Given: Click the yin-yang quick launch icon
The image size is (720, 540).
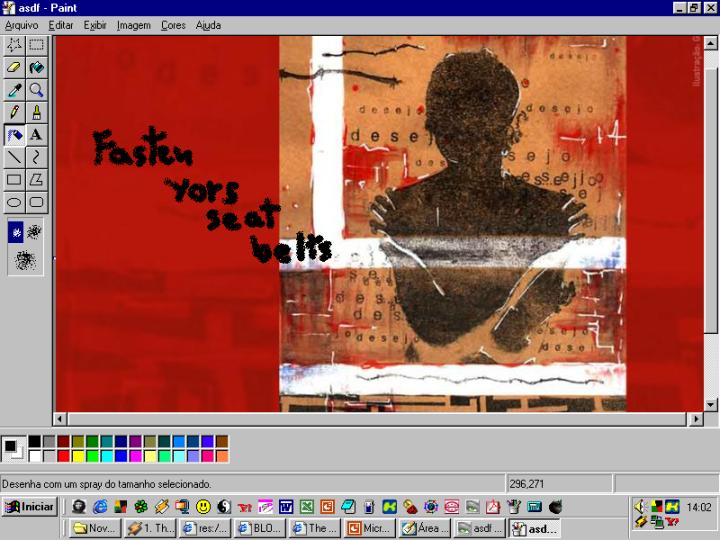Looking at the screenshot, I should coord(224,507).
